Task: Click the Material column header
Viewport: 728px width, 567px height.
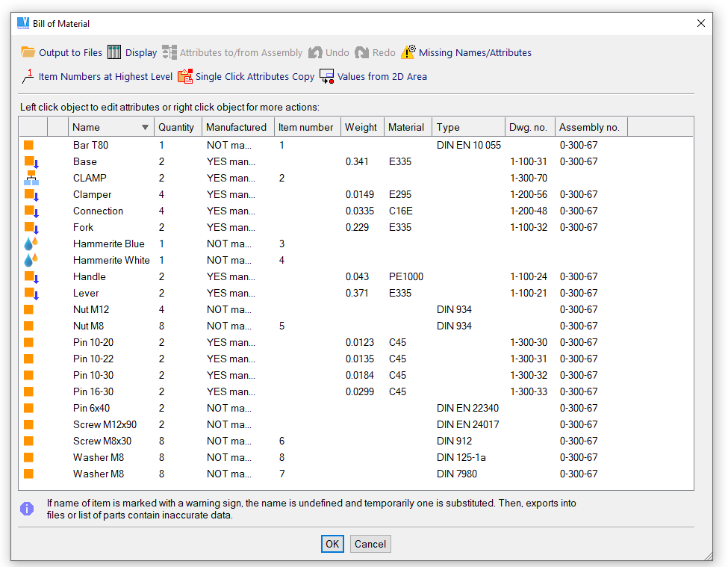Action: pos(406,128)
